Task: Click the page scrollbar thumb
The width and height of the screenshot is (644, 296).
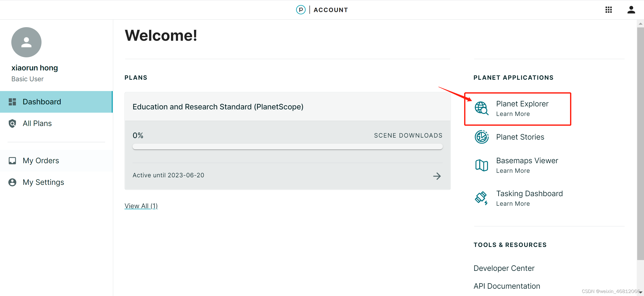Action: [640, 144]
